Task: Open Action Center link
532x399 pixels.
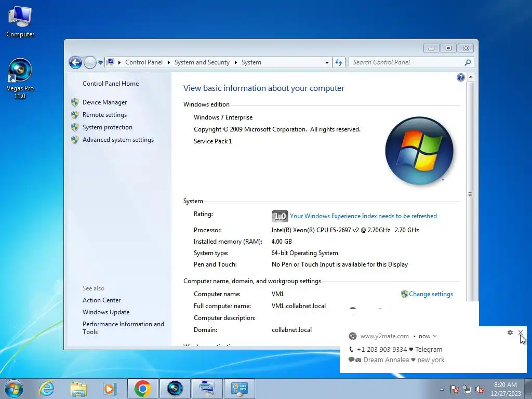Action: click(101, 300)
